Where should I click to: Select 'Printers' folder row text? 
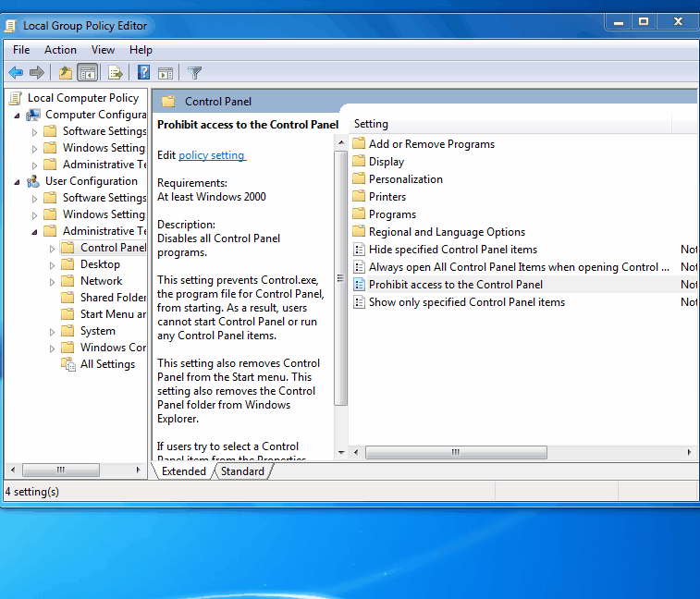click(387, 196)
